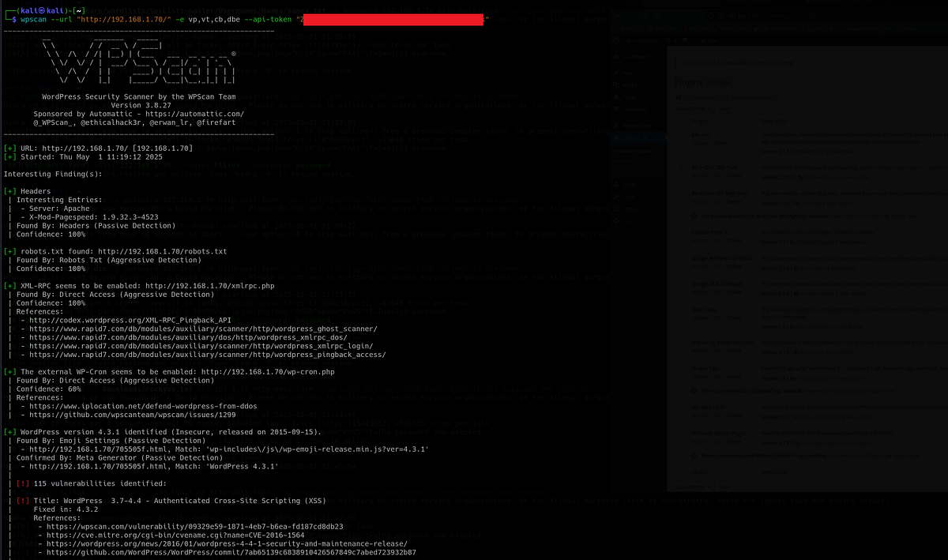The height and width of the screenshot is (560, 948).
Task: Tick the Simple Tags plugin checkbox
Action: coord(683,368)
